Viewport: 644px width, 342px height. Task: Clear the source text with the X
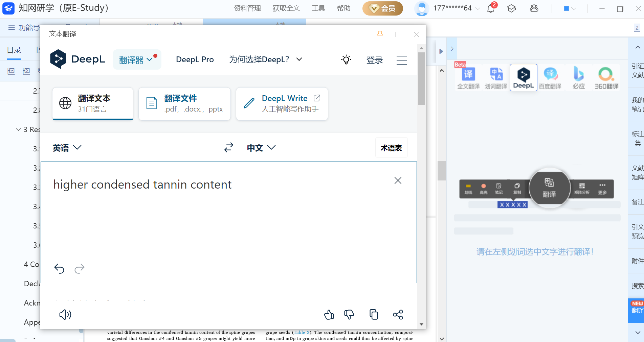point(398,180)
